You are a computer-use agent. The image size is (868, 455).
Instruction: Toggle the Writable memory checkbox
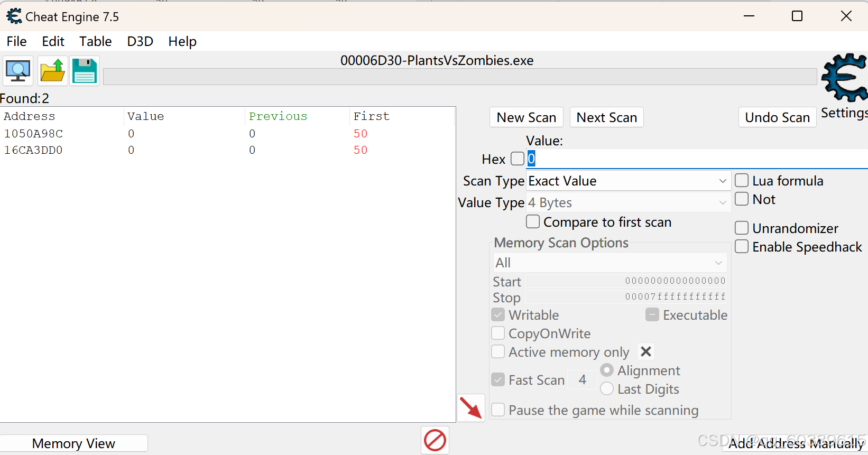498,315
